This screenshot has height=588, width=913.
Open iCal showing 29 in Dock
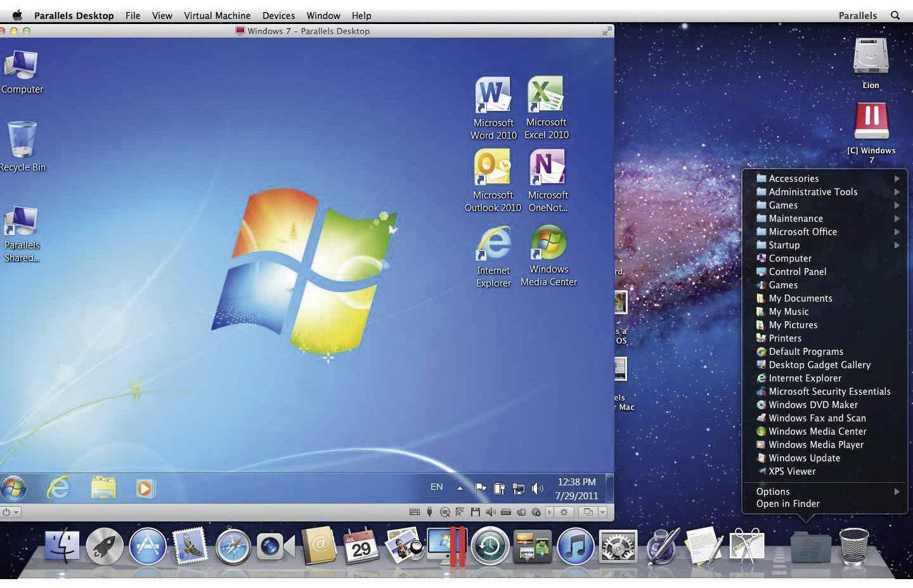(x=361, y=546)
